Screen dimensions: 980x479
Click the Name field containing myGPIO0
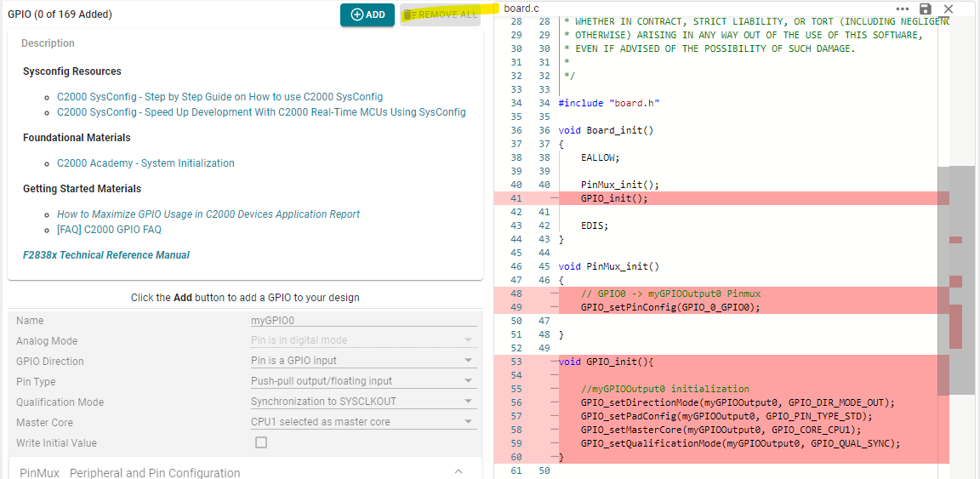tap(364, 320)
